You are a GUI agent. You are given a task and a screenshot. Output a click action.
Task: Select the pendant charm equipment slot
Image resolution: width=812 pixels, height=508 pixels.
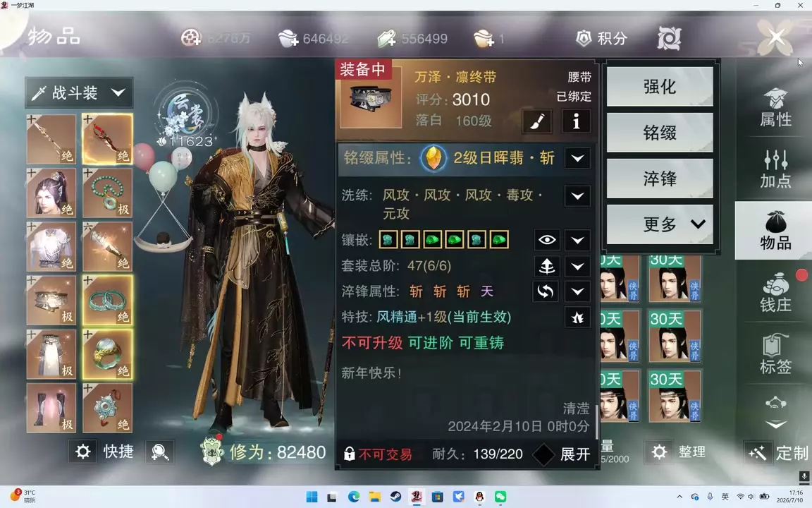click(x=107, y=409)
